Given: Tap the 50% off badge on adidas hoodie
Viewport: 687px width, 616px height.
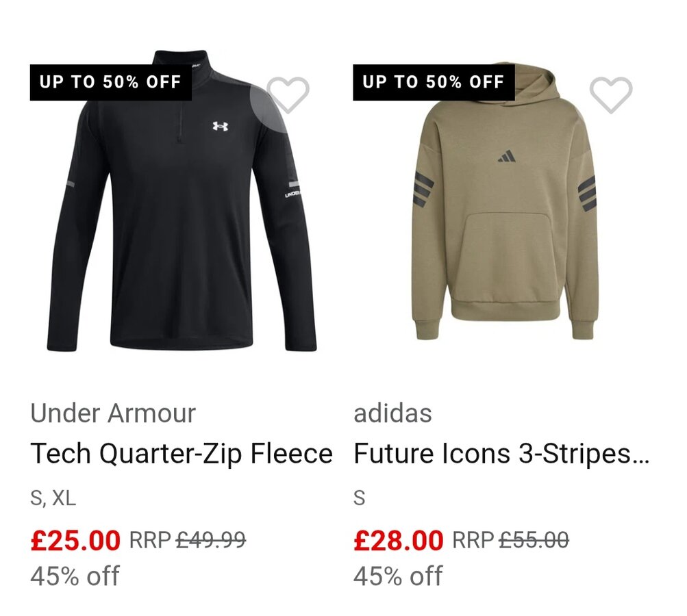Looking at the screenshot, I should [x=434, y=83].
